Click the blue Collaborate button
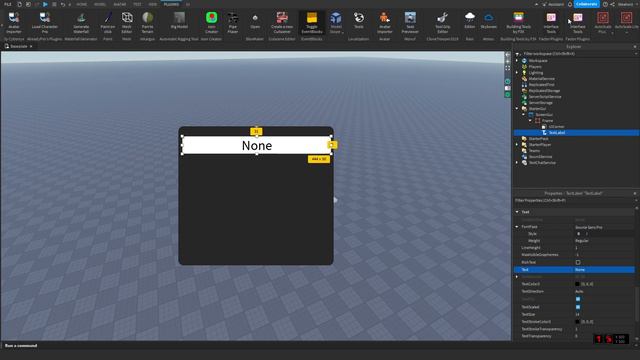The image size is (640, 360). click(587, 4)
